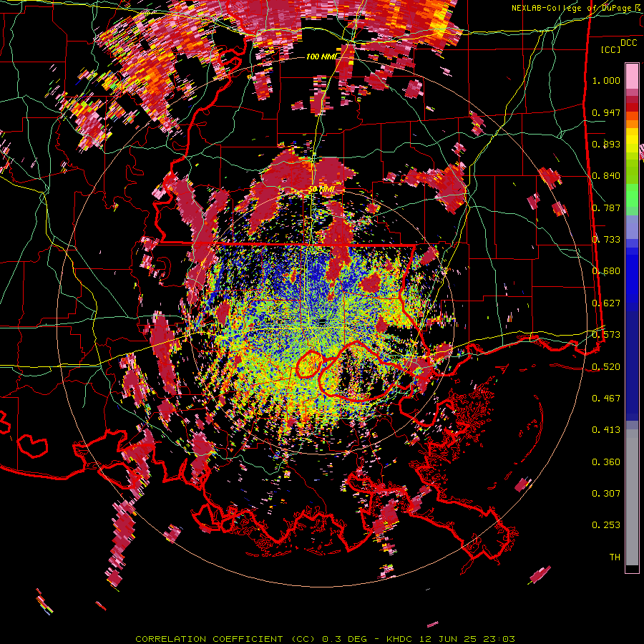Click the 0.360 legend value
This screenshot has width=644, height=644.
click(606, 462)
